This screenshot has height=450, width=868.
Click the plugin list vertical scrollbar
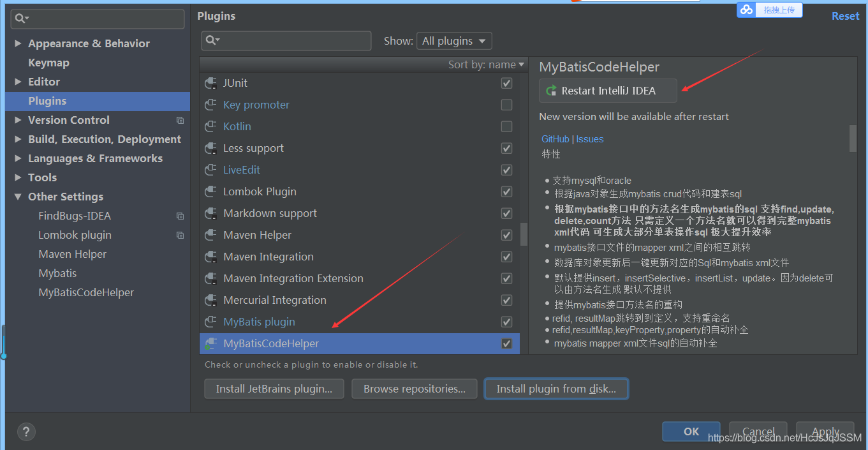(524, 234)
